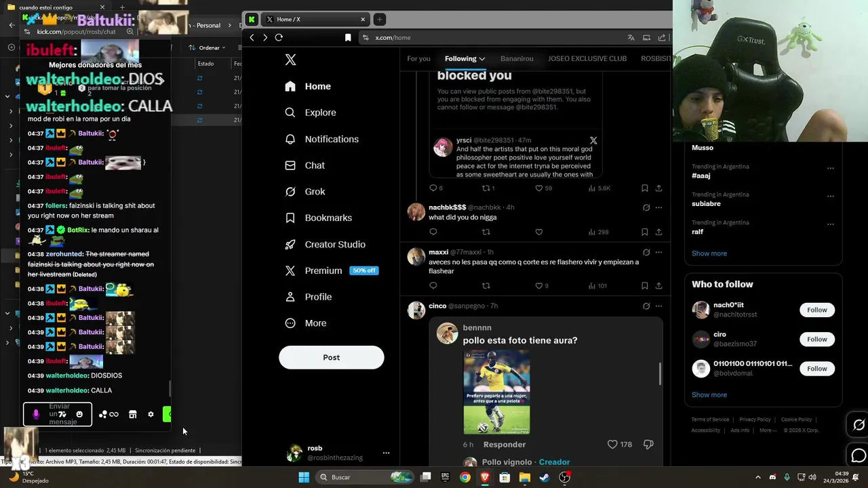Open the #aaaj trend options menu
This screenshot has height=488, width=868.
coord(830,168)
